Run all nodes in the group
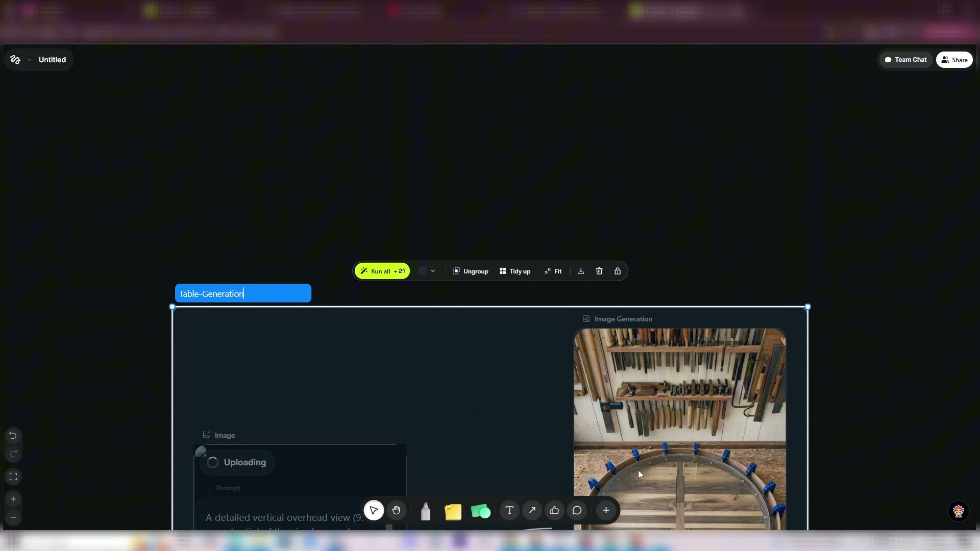The image size is (980, 551). point(382,271)
